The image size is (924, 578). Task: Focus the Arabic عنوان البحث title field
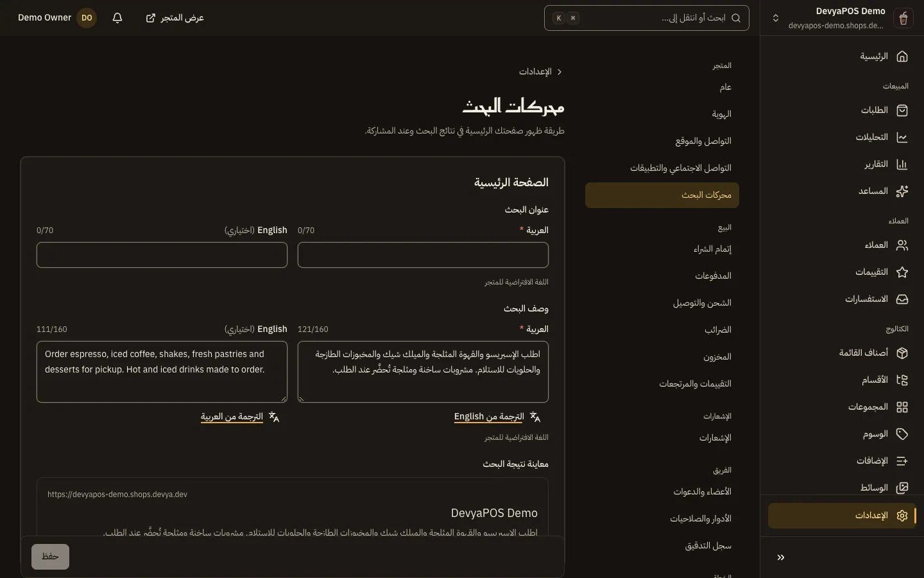pos(423,255)
